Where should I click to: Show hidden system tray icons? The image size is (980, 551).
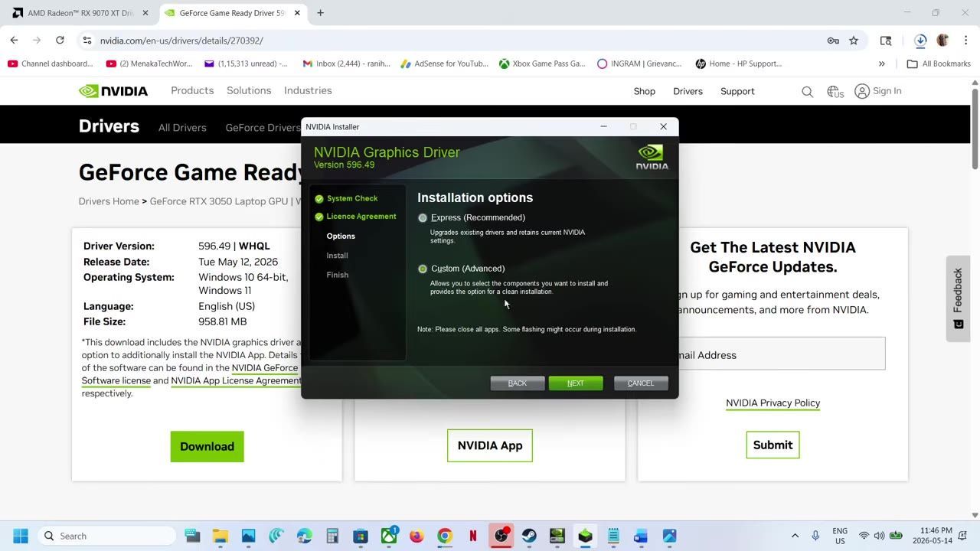click(795, 536)
